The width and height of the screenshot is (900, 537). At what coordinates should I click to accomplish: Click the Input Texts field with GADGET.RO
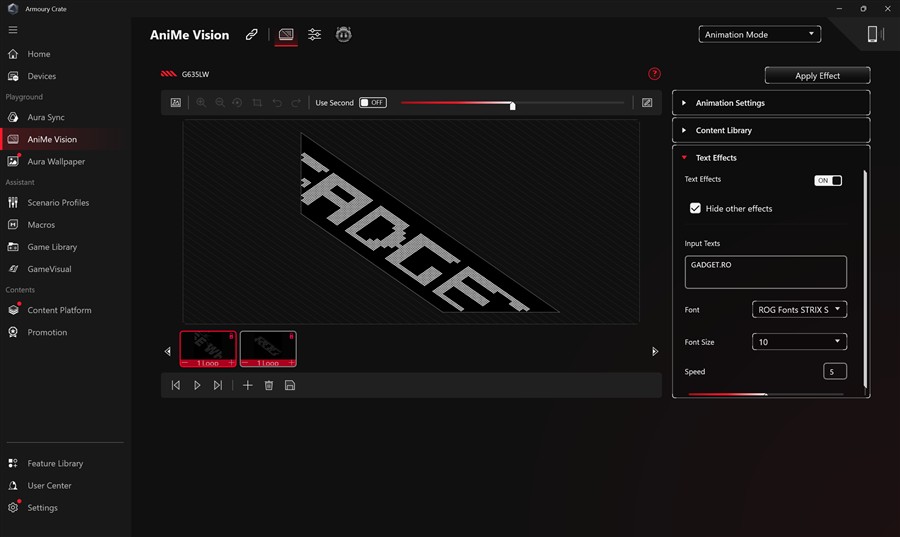(x=765, y=272)
